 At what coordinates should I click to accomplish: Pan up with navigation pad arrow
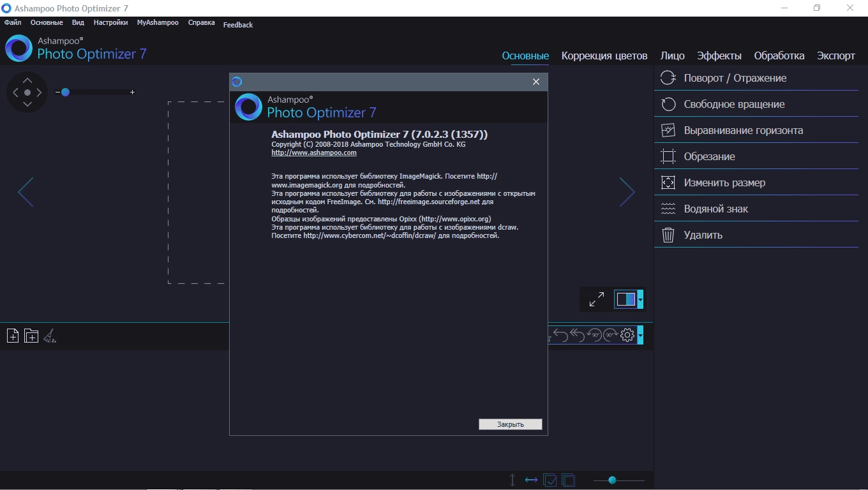pos(27,80)
